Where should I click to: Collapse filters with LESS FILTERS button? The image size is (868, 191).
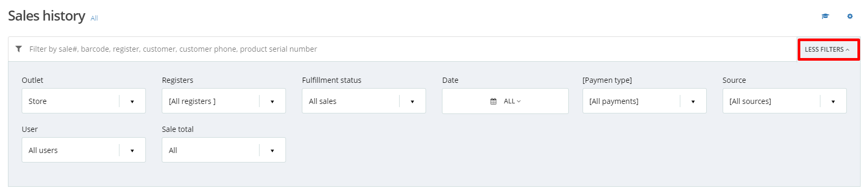(828, 50)
